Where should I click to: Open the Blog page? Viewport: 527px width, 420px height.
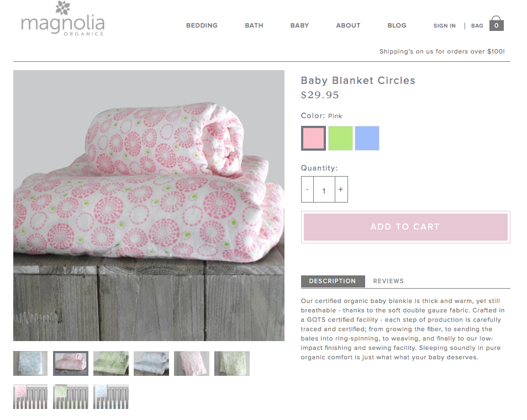pyautogui.click(x=397, y=25)
